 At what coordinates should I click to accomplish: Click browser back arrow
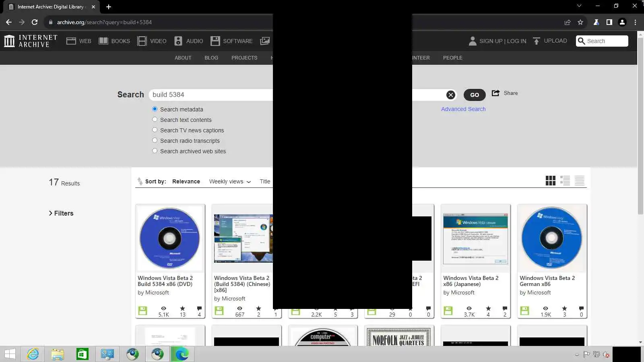click(x=9, y=22)
